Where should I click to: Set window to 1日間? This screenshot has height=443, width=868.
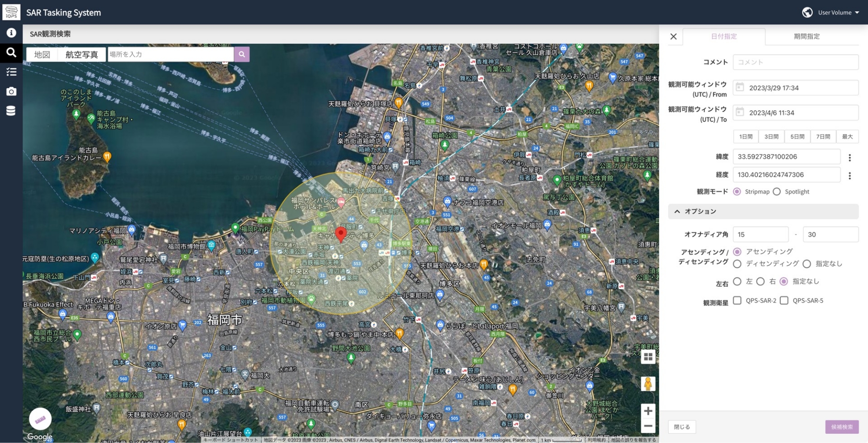click(x=746, y=136)
